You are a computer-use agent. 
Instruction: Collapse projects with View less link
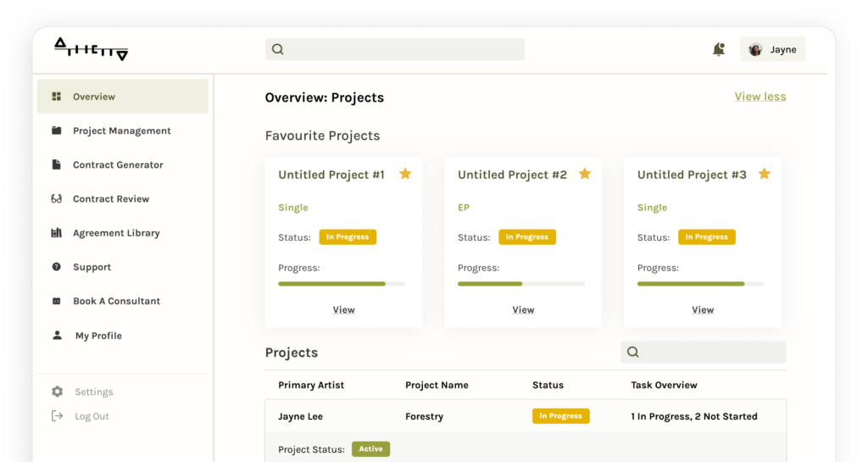[759, 97]
